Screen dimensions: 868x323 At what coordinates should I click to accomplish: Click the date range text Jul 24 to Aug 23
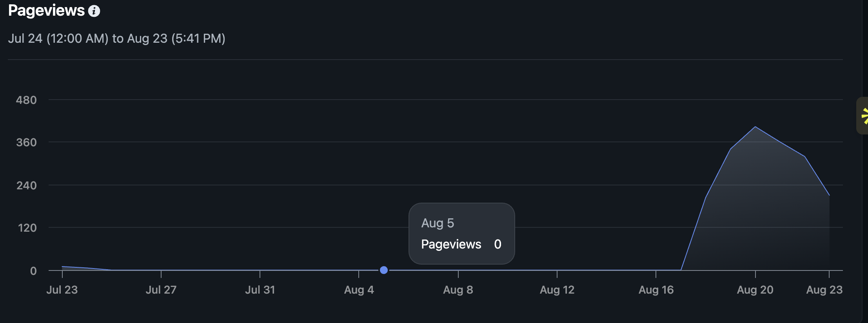[x=116, y=38]
